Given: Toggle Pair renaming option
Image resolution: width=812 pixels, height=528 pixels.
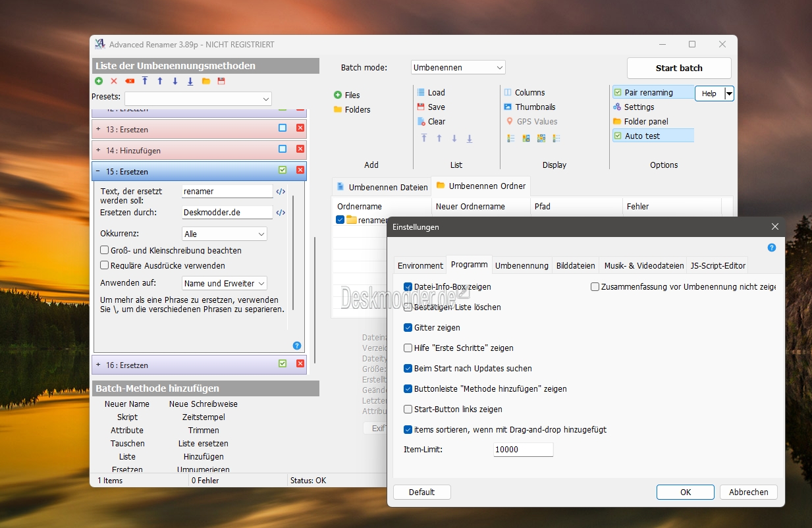Looking at the screenshot, I should (x=653, y=92).
